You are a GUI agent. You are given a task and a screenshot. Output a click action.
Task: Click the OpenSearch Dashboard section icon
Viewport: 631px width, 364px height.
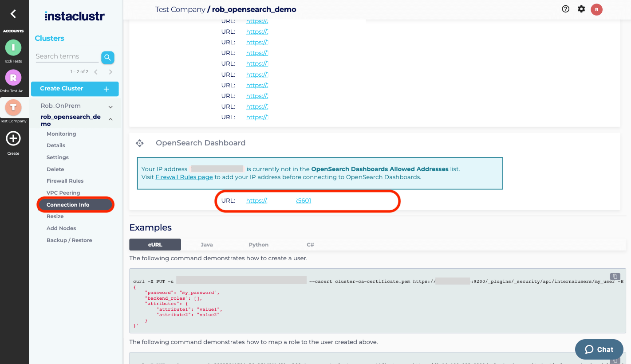(x=140, y=143)
